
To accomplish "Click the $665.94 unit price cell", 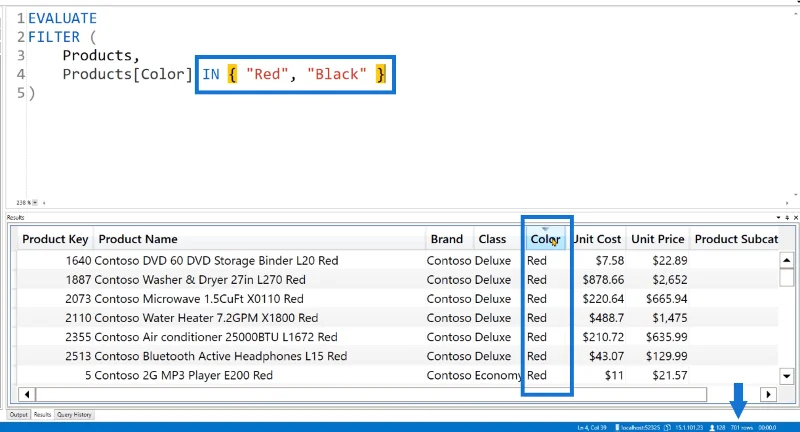I will click(x=666, y=299).
